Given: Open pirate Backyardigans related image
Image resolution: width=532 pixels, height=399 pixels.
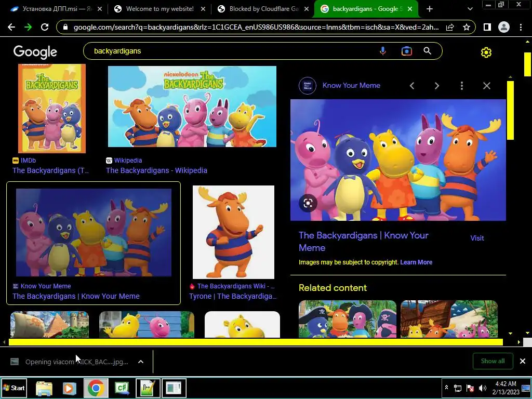Looking at the screenshot, I should pyautogui.click(x=348, y=319).
